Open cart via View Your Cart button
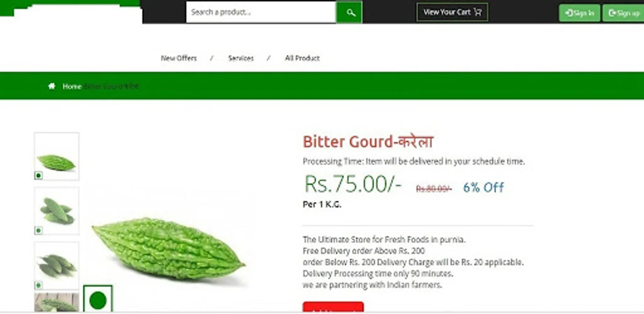This screenshot has width=644, height=314. pos(452,12)
